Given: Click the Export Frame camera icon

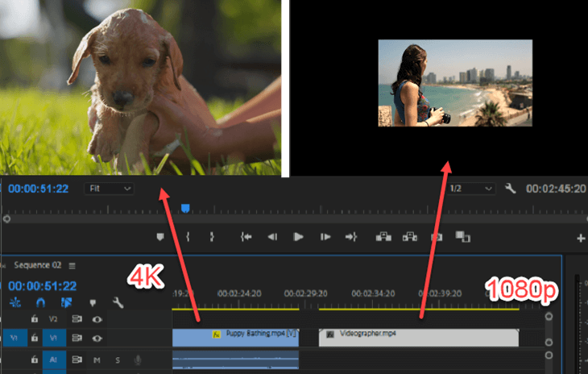Looking at the screenshot, I should pyautogui.click(x=437, y=237).
